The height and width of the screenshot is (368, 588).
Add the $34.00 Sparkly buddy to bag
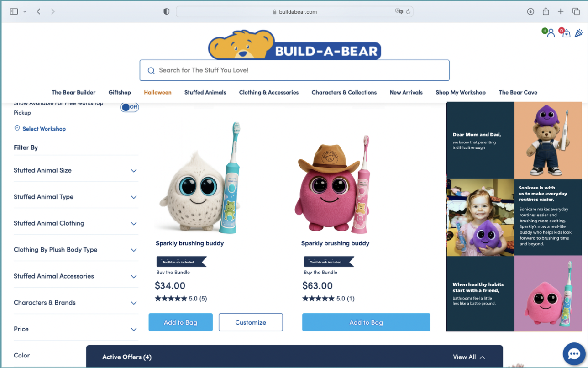tap(181, 322)
